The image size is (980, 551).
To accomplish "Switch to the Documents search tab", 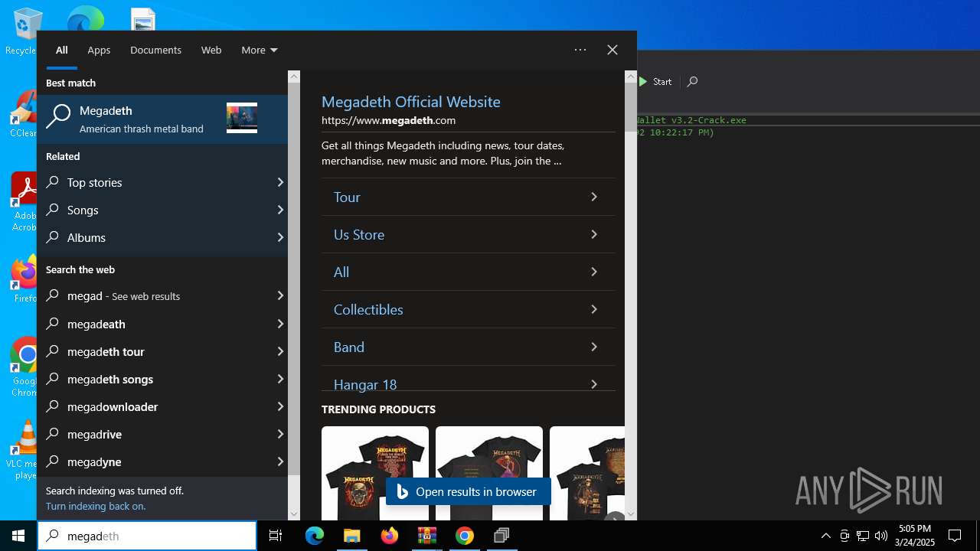I will point(155,50).
